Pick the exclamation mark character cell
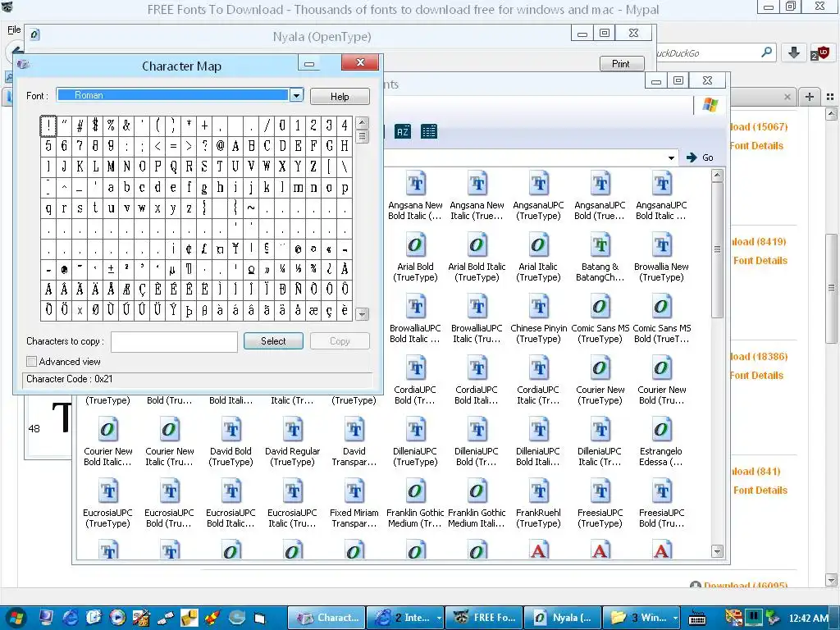Screen dimensions: 840x630 click(x=48, y=126)
